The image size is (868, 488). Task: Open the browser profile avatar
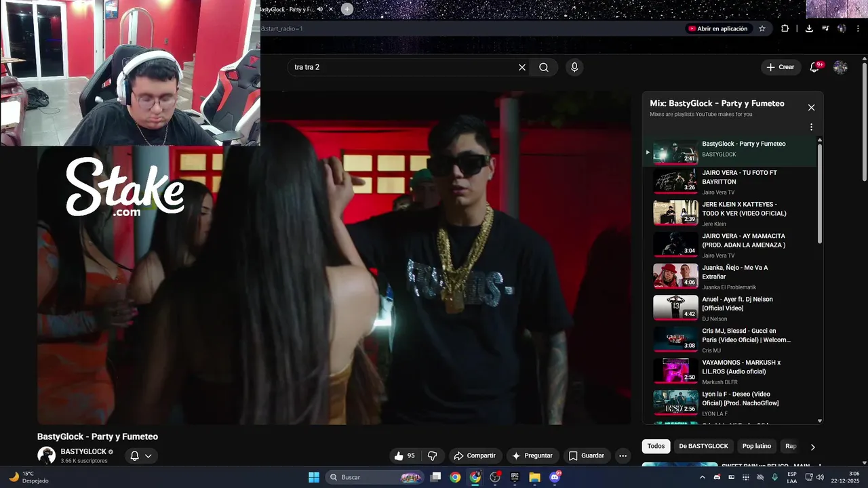pos(842,28)
